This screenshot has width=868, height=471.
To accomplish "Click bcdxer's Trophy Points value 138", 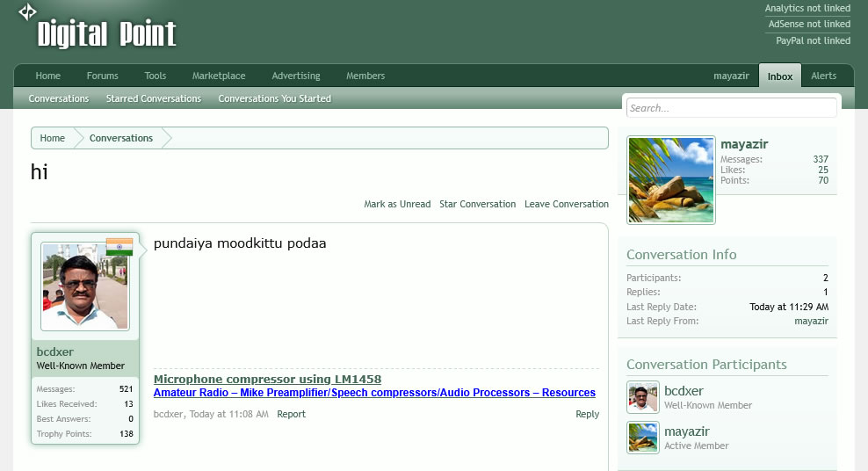I will tap(127, 434).
